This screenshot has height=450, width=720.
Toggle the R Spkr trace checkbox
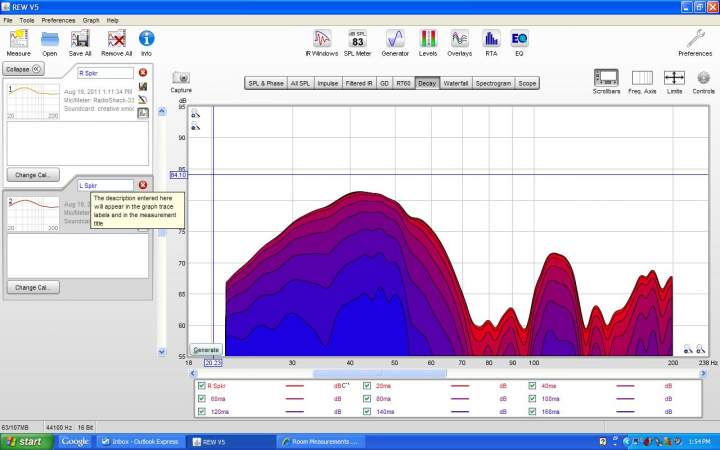[x=201, y=386]
